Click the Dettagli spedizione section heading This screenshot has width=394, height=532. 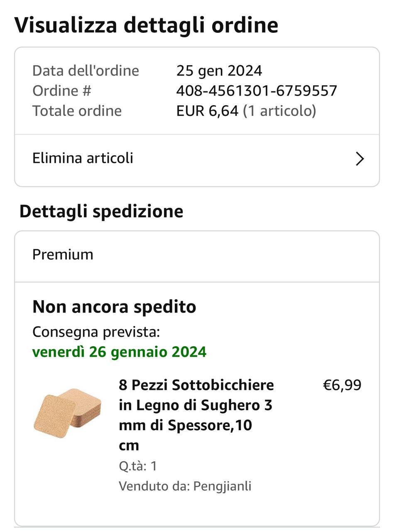coord(101,211)
